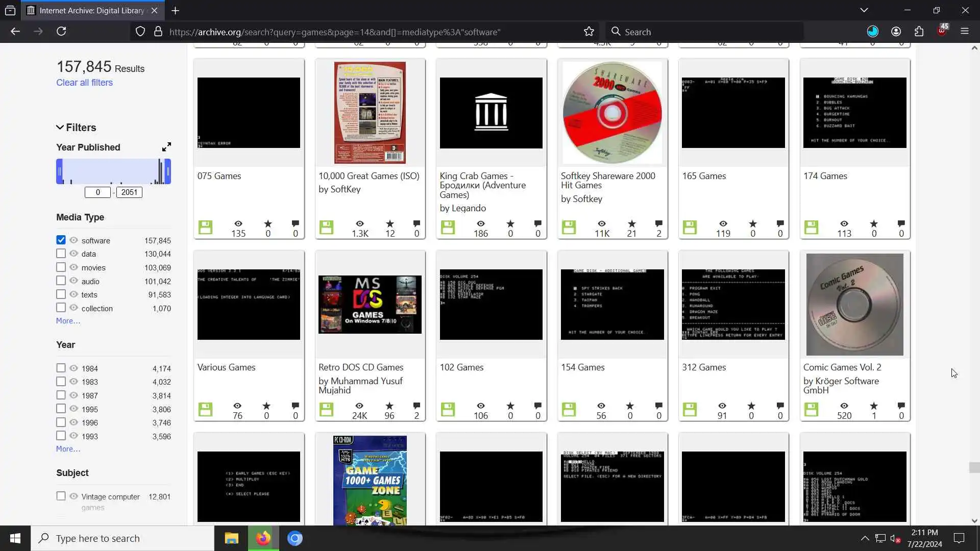980x551 pixels.
Task: Hide texts media type with eye icon
Action: 74,294
